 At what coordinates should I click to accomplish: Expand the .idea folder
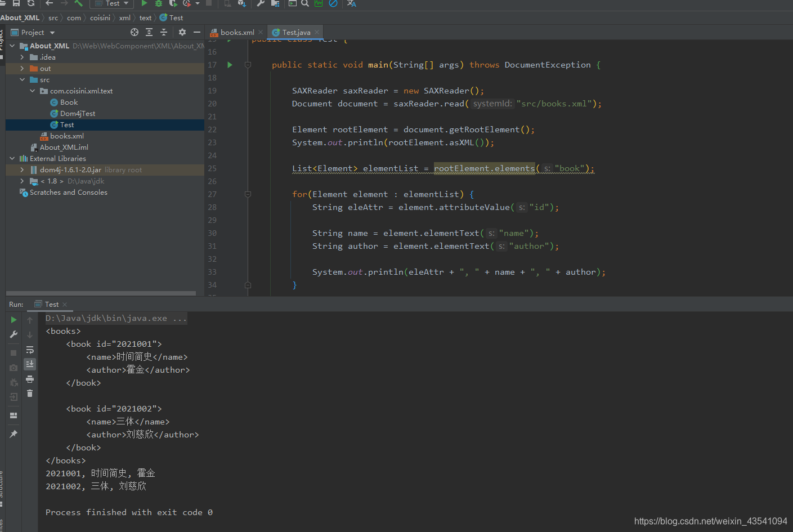point(22,57)
